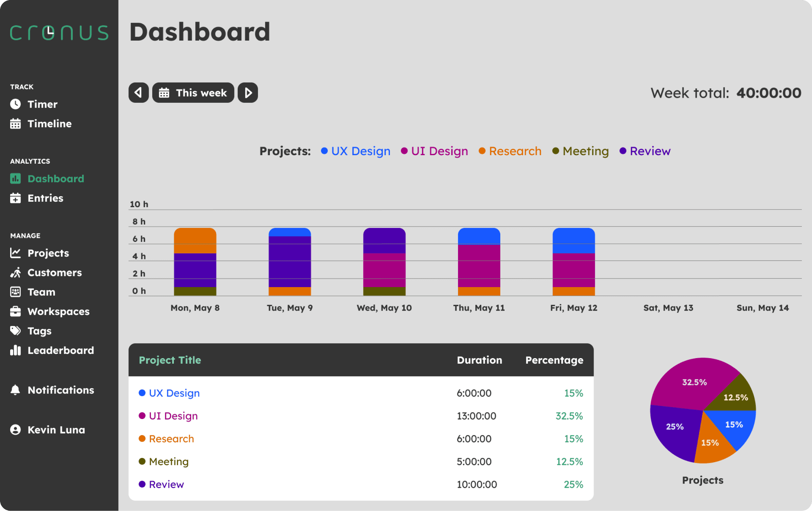Screen dimensions: 812x511
Task: Open the Timeline calendar icon
Action: click(x=15, y=124)
